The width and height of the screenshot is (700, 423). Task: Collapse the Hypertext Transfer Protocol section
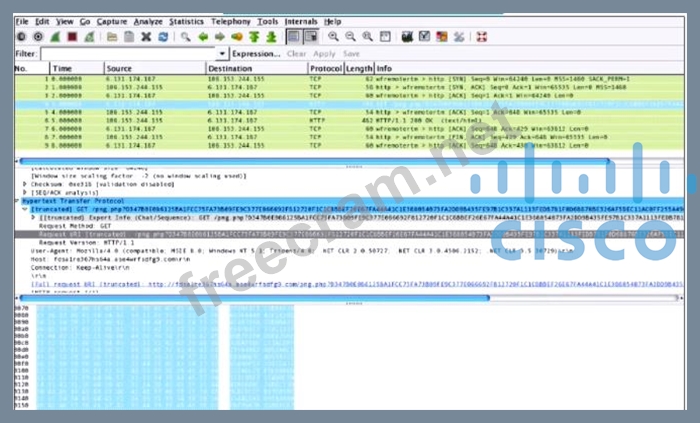(17, 201)
